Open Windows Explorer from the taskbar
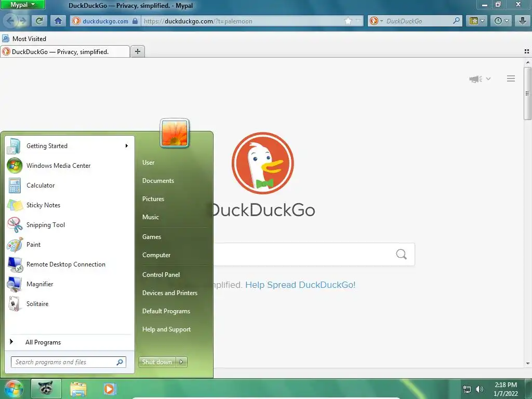Screen dimensions: 532x399 click(x=78, y=389)
